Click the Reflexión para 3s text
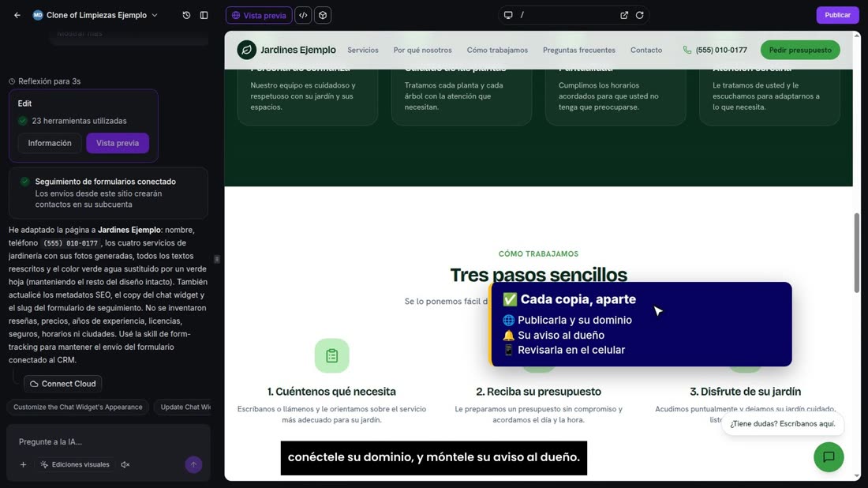Image resolution: width=868 pixels, height=488 pixels. [x=49, y=81]
